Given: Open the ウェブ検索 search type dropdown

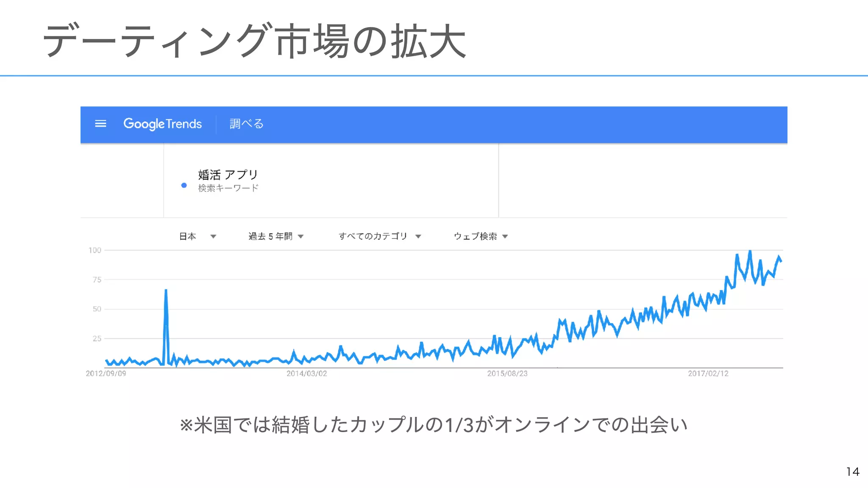Looking at the screenshot, I should (x=481, y=236).
